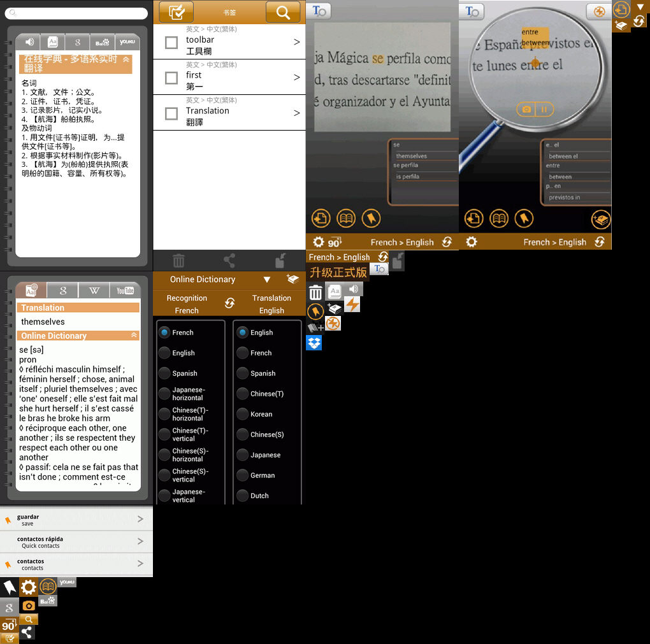The height and width of the screenshot is (644, 650).
Task: Click the swap icon between Recognition and Translation
Action: tap(229, 304)
